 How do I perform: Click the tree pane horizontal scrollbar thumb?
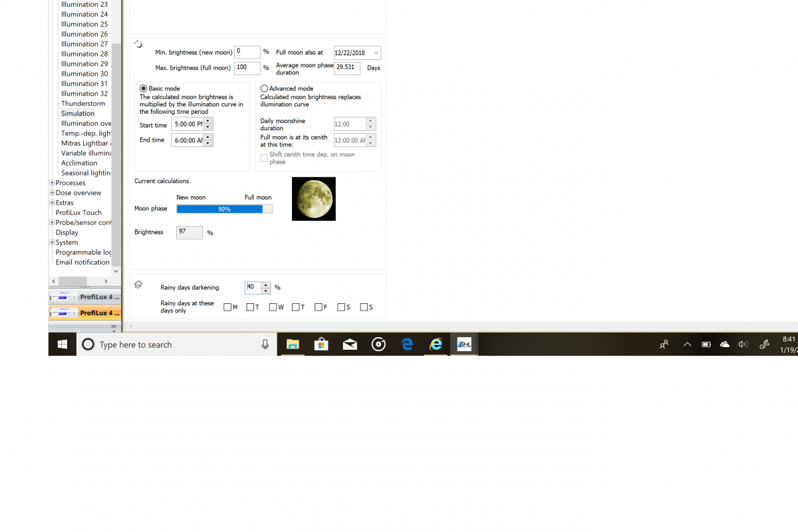point(72,281)
